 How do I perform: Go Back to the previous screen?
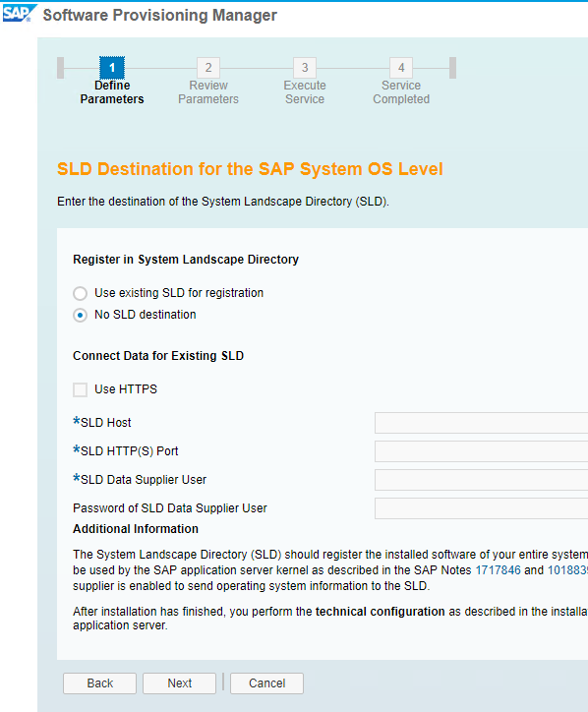point(99,683)
